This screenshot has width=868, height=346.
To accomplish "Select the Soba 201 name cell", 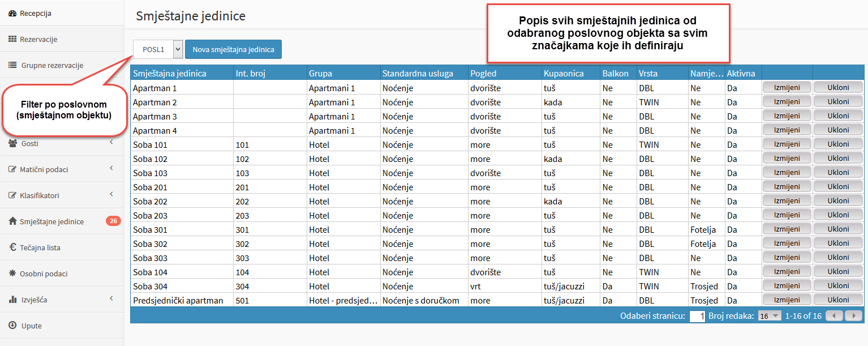I will click(182, 187).
